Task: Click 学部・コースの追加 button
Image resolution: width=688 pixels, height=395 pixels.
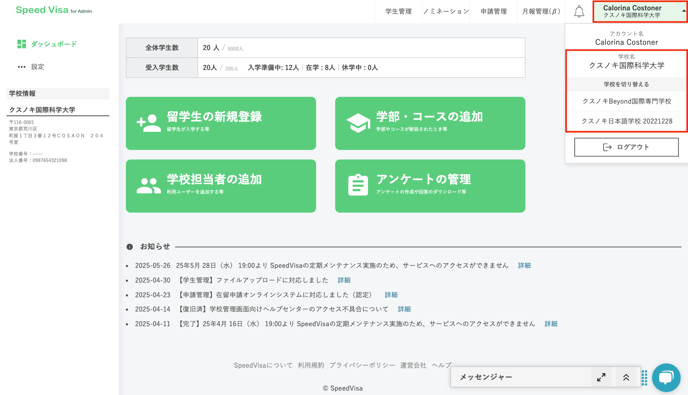Action: coord(430,123)
